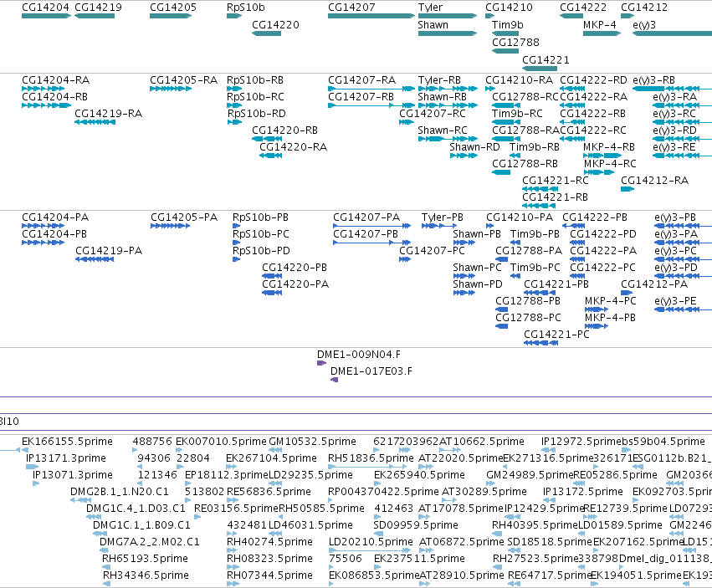
Task: Open transcript CG14210-RA
Action: 520,80
